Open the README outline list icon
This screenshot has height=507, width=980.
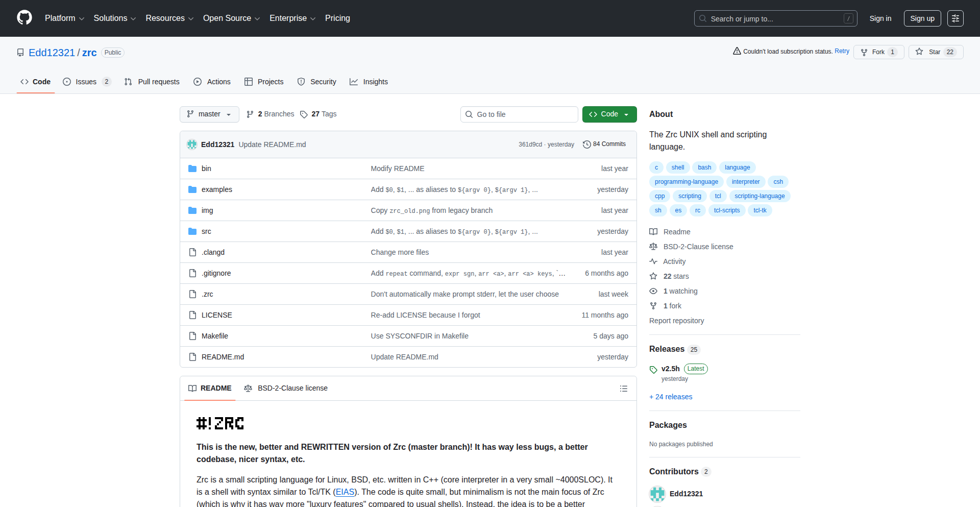coord(623,389)
